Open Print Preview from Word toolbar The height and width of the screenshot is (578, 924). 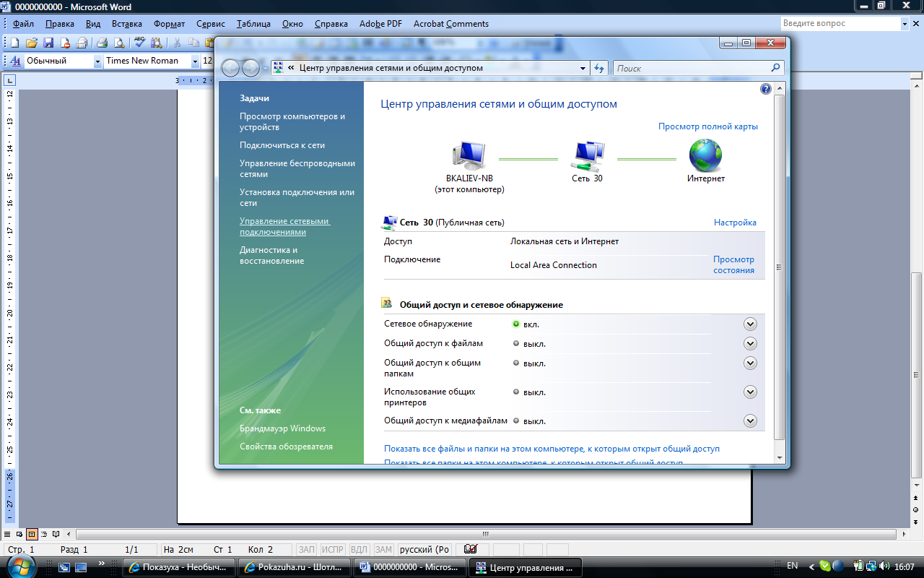point(119,43)
